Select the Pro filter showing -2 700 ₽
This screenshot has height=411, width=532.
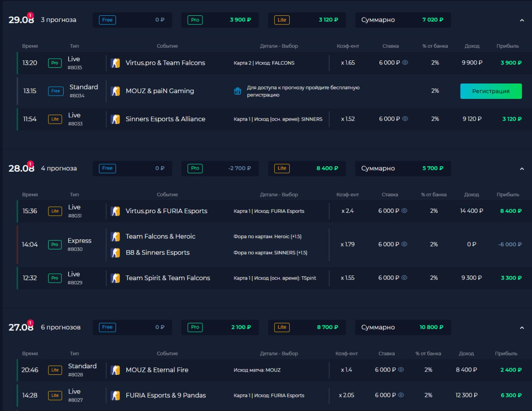(x=220, y=168)
